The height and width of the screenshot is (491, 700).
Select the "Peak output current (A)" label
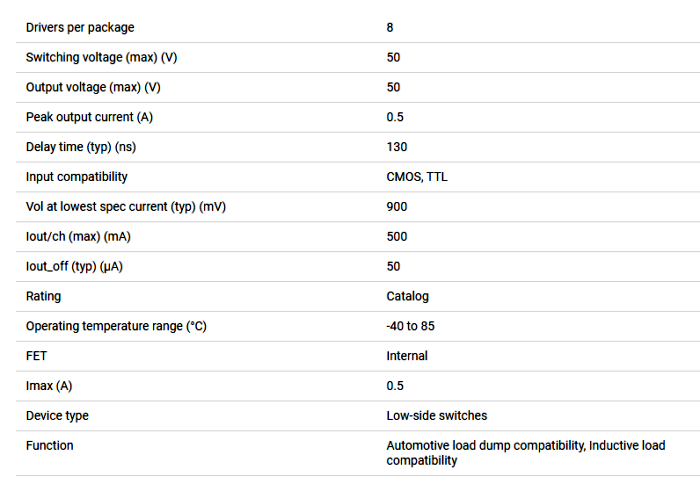89,117
